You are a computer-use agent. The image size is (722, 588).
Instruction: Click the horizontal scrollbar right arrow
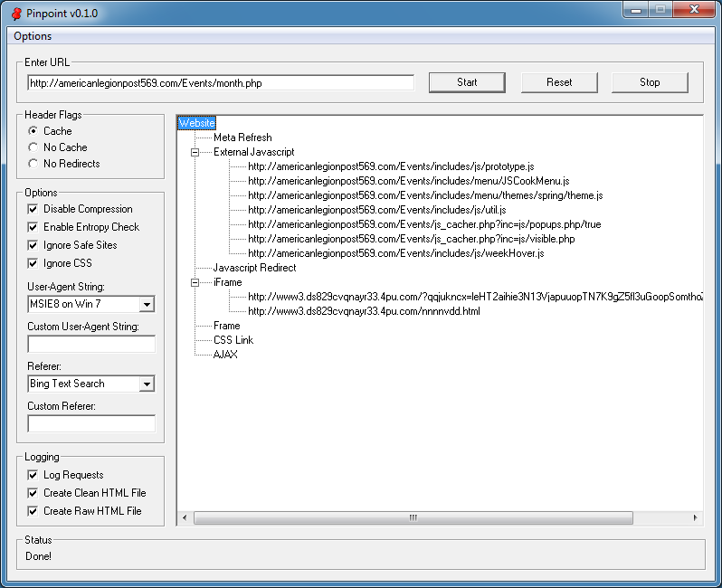695,517
